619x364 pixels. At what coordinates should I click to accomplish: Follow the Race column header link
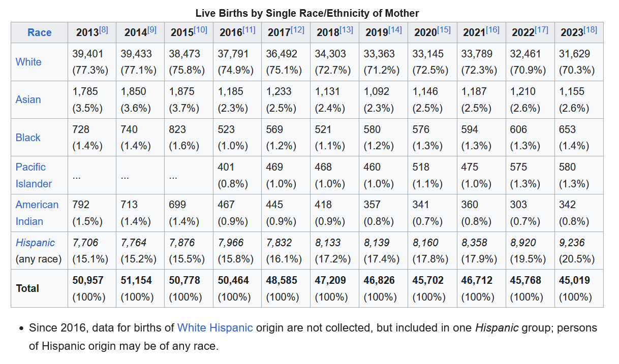[x=40, y=32]
